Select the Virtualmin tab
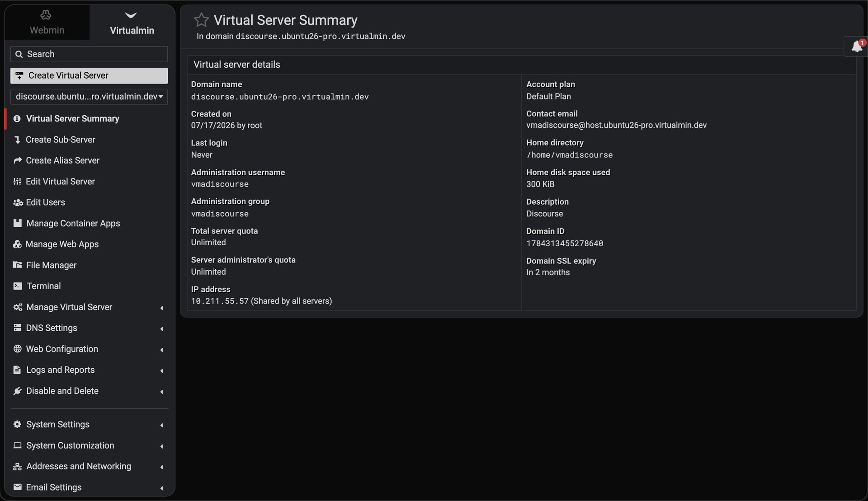Image resolution: width=868 pixels, height=501 pixels. 132,23
